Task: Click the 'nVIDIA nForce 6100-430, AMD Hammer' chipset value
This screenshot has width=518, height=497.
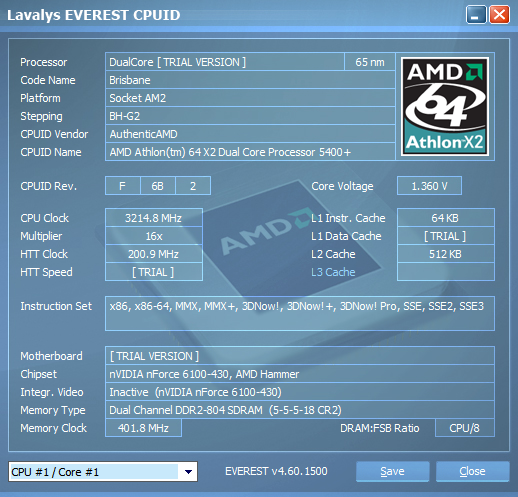Action: coord(300,374)
